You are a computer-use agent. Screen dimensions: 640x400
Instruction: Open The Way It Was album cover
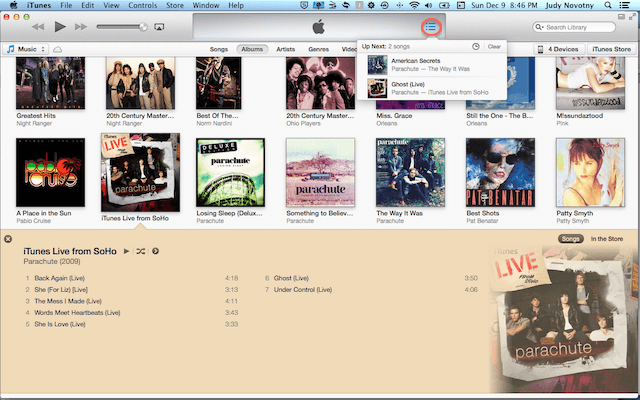point(410,172)
